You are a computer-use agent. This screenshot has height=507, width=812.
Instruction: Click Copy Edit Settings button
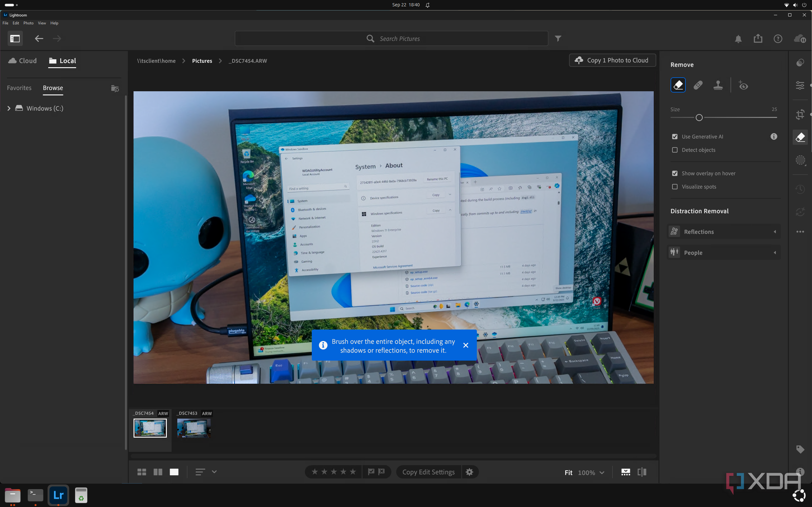click(x=429, y=472)
